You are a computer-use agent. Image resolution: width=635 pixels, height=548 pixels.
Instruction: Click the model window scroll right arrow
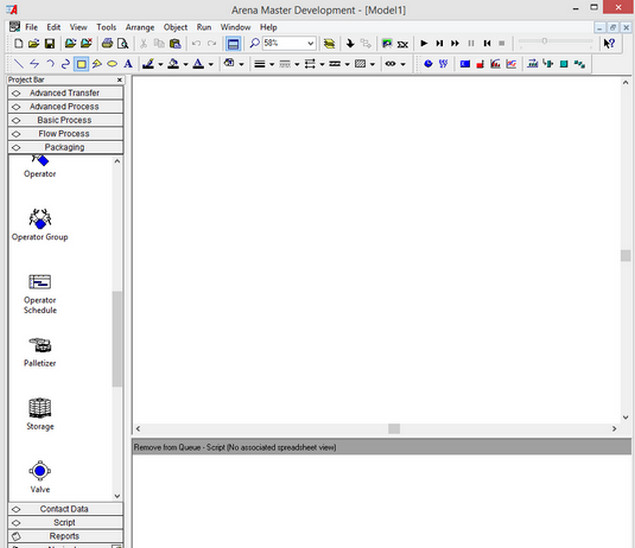tap(614, 429)
